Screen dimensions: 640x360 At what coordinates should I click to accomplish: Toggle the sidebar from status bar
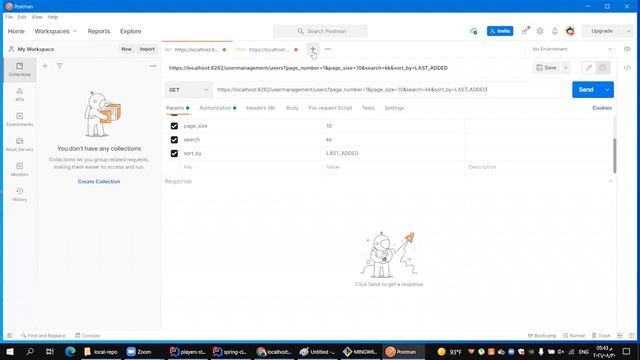click(10, 336)
